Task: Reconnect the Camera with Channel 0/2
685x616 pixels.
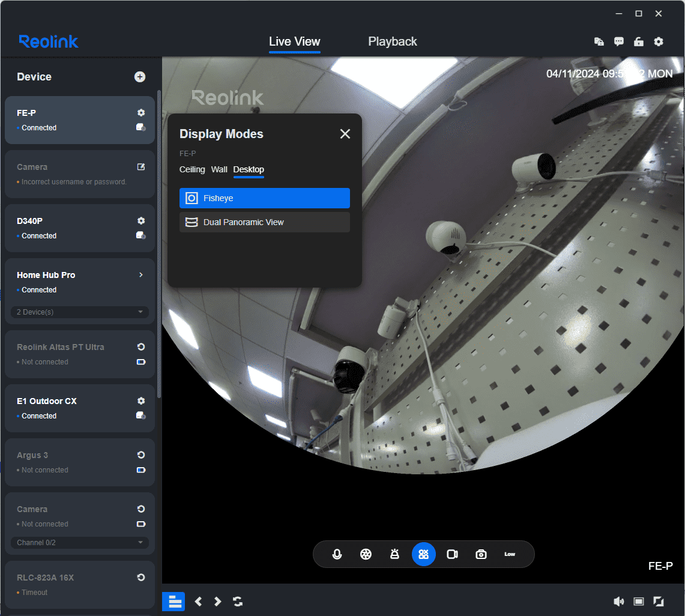Action: [141, 509]
